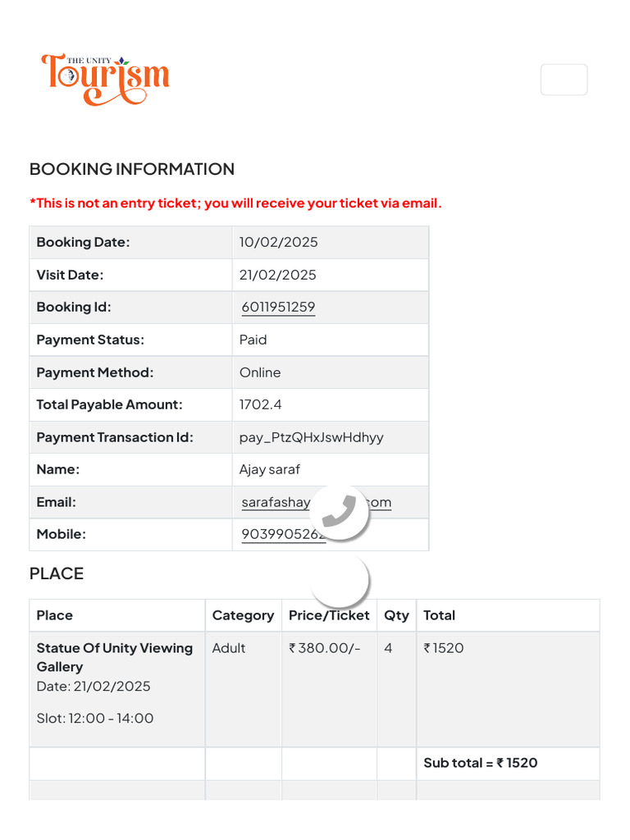Tap the mobile number 903990526 link
This screenshot has height=840, width=630.
[283, 535]
